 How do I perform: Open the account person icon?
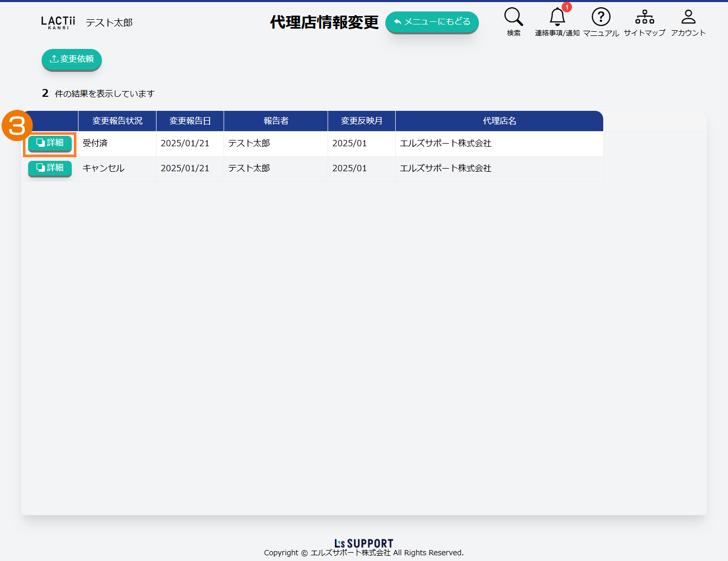[x=688, y=17]
